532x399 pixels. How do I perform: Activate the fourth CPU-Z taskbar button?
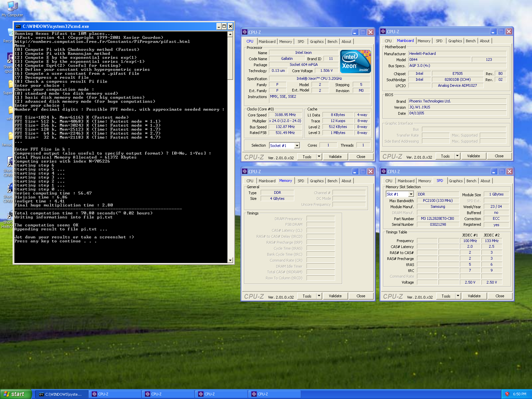(275, 394)
